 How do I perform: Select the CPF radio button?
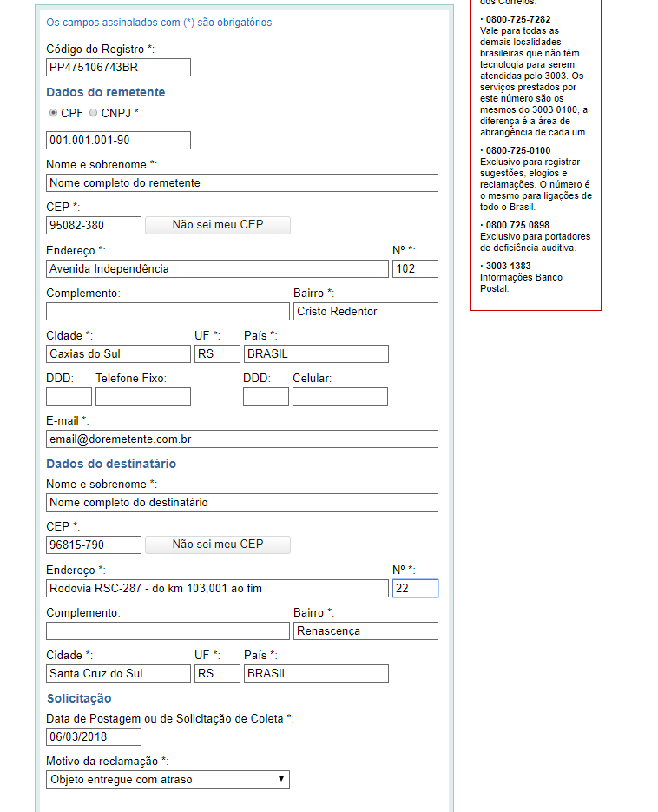(x=53, y=112)
